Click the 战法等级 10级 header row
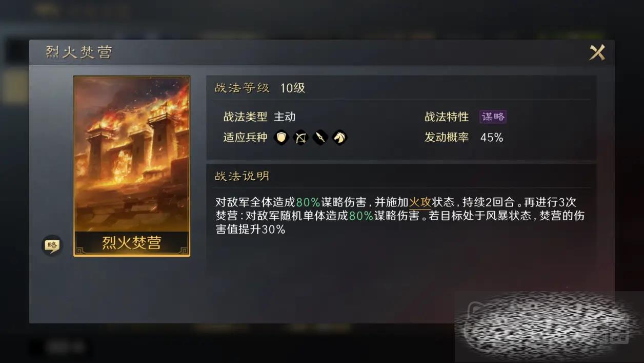 tap(401, 88)
